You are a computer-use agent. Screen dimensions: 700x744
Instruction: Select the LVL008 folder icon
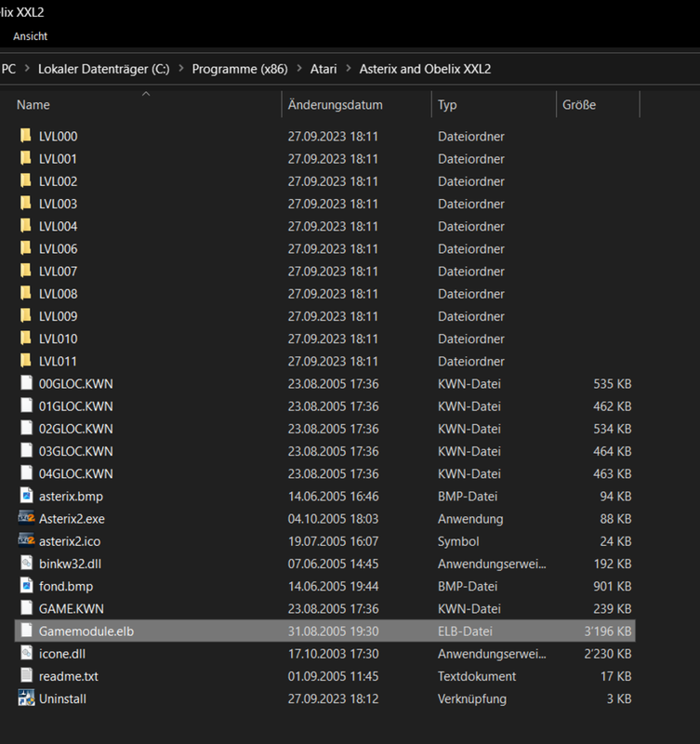[x=26, y=293]
